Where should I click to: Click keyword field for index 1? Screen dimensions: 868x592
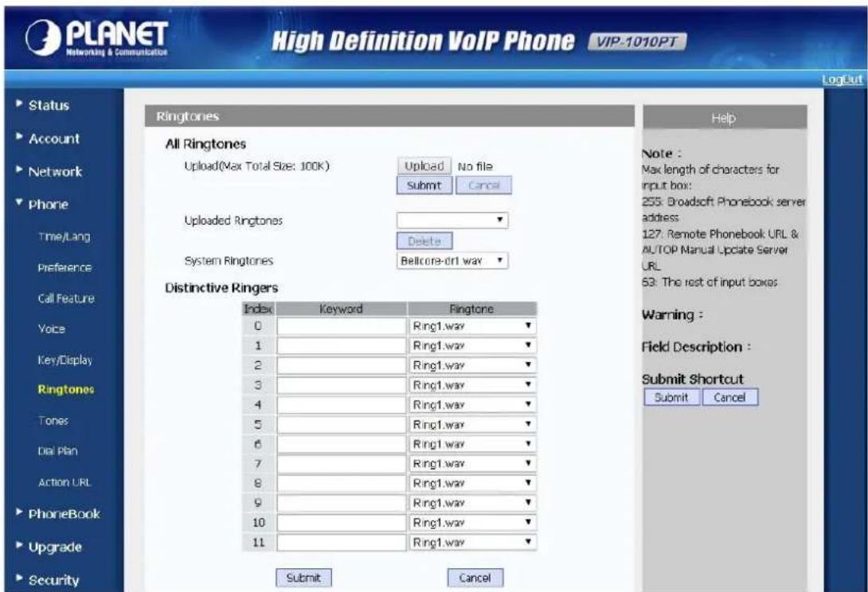click(x=342, y=346)
